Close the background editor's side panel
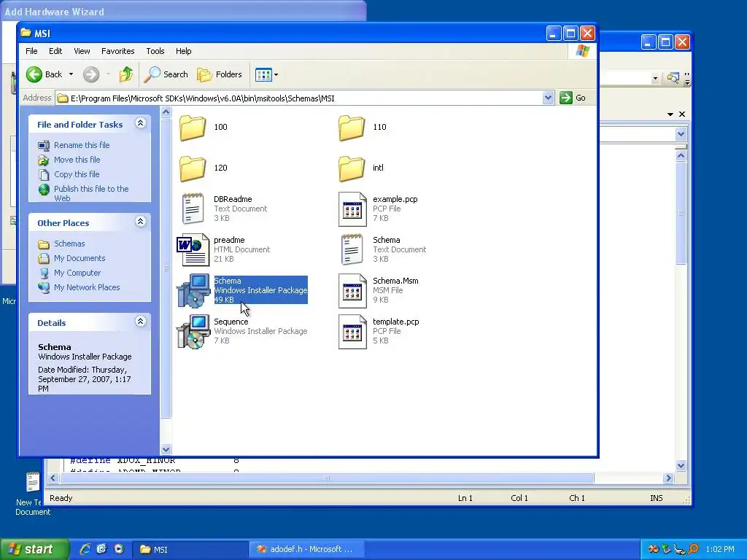747x560 pixels. click(682, 114)
